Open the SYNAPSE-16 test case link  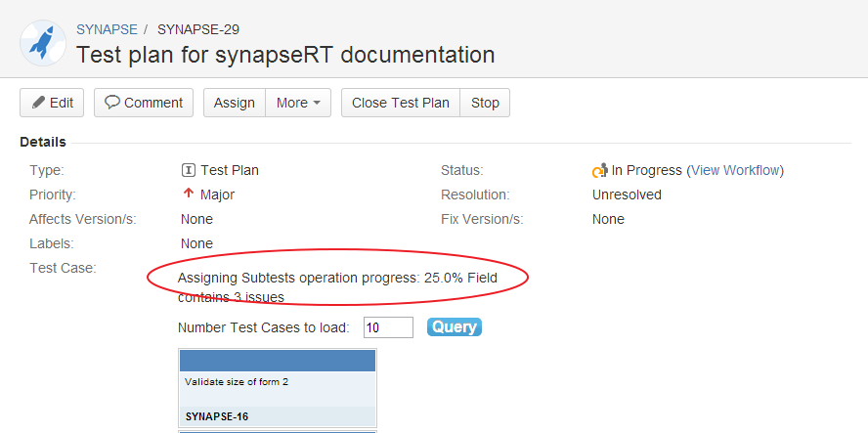[x=217, y=416]
